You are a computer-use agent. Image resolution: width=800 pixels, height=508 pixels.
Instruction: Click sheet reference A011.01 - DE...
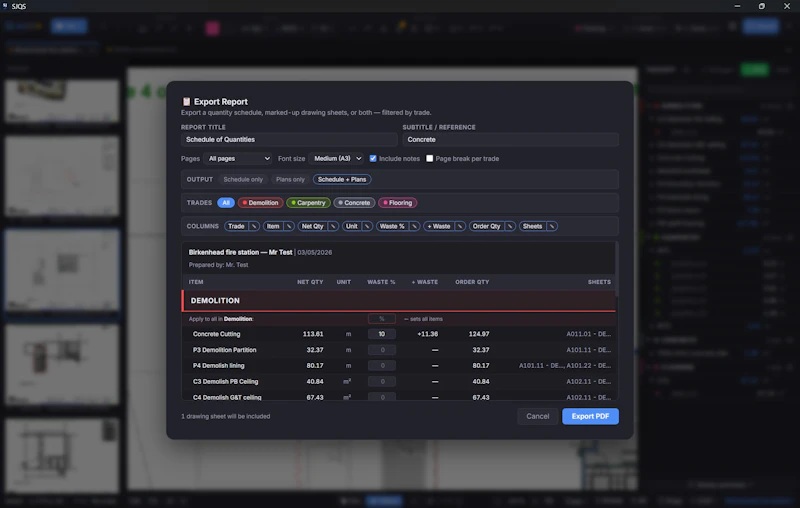[x=588, y=334]
